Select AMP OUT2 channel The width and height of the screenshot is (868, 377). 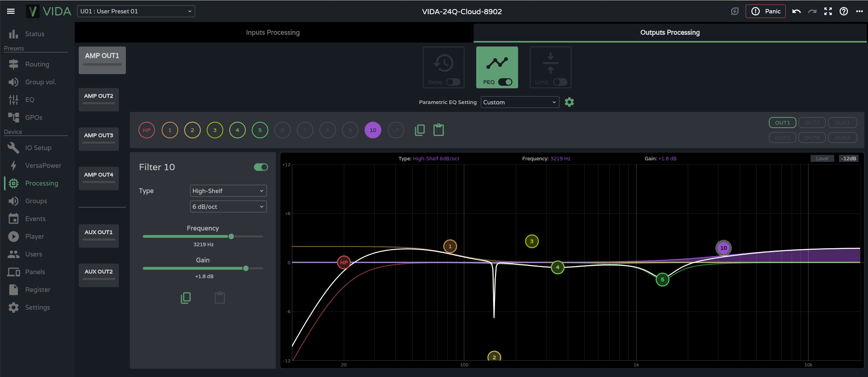pos(99,99)
